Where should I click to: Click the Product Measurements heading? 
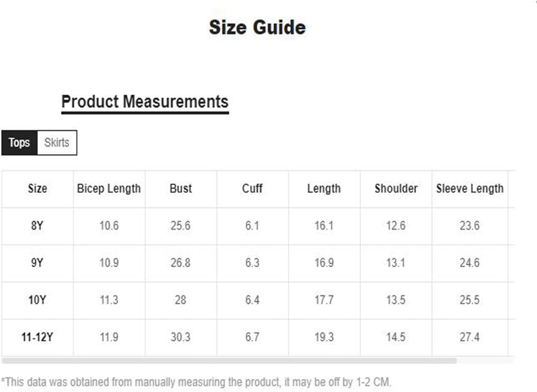point(145,102)
